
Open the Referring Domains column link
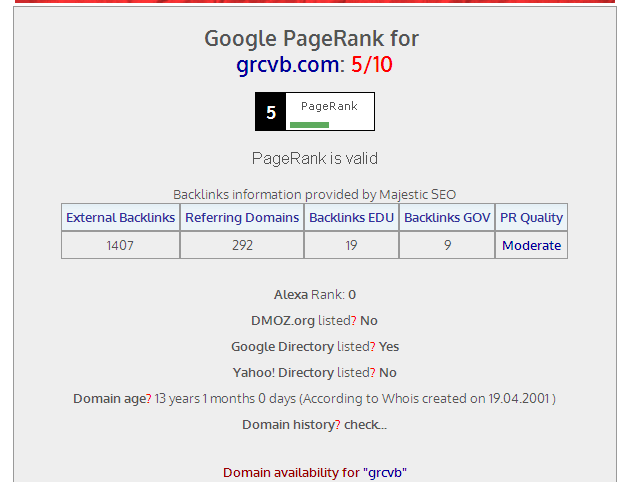point(242,217)
